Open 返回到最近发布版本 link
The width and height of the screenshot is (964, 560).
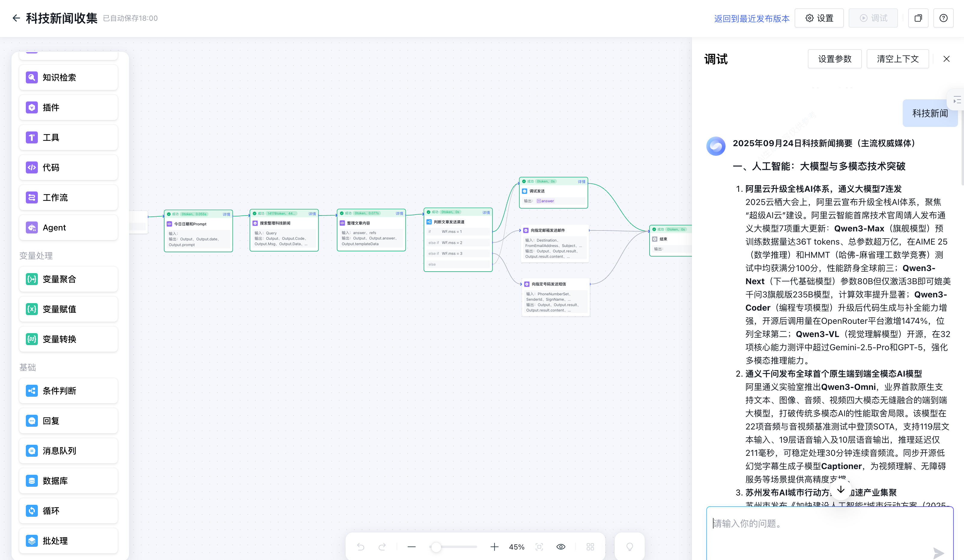tap(751, 18)
